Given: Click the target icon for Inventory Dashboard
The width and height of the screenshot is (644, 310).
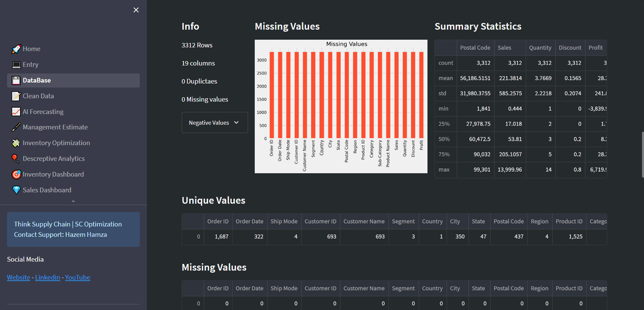Looking at the screenshot, I should point(16,174).
